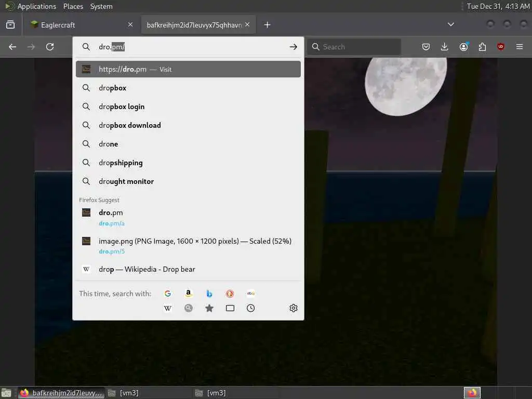Click the clock showing Tue Dec 31
Viewport: 532px width, 399px height.
click(x=498, y=6)
